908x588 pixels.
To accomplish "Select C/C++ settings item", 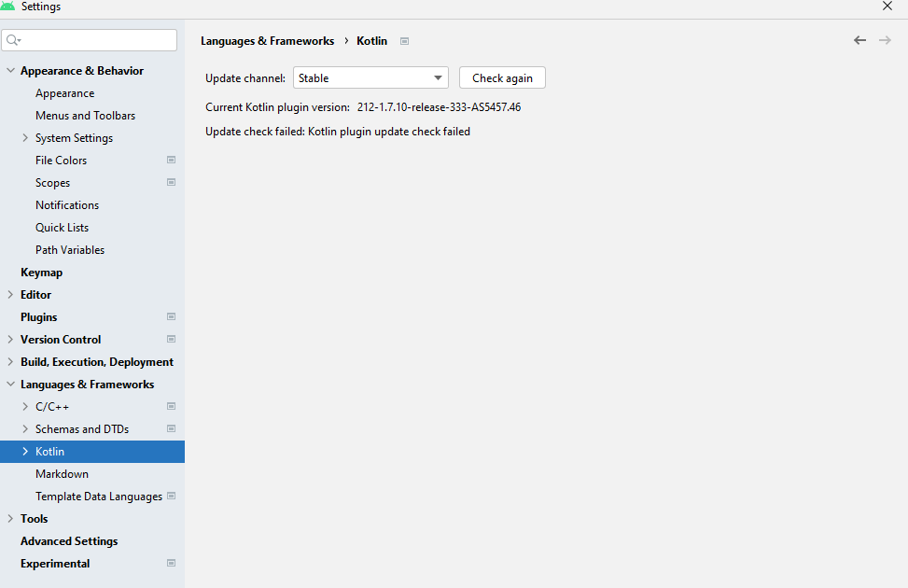I will [52, 407].
